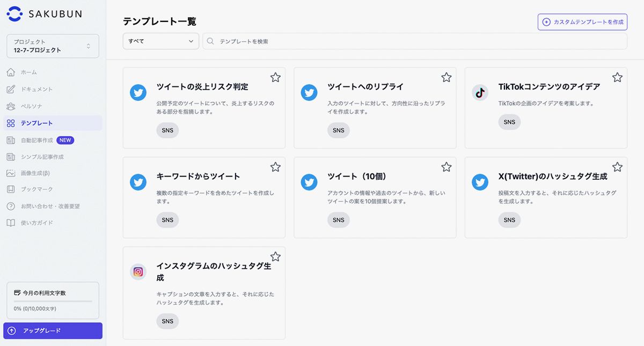Click the カスタムテンプレートを作成 button
Image resolution: width=644 pixels, height=346 pixels.
click(x=582, y=22)
